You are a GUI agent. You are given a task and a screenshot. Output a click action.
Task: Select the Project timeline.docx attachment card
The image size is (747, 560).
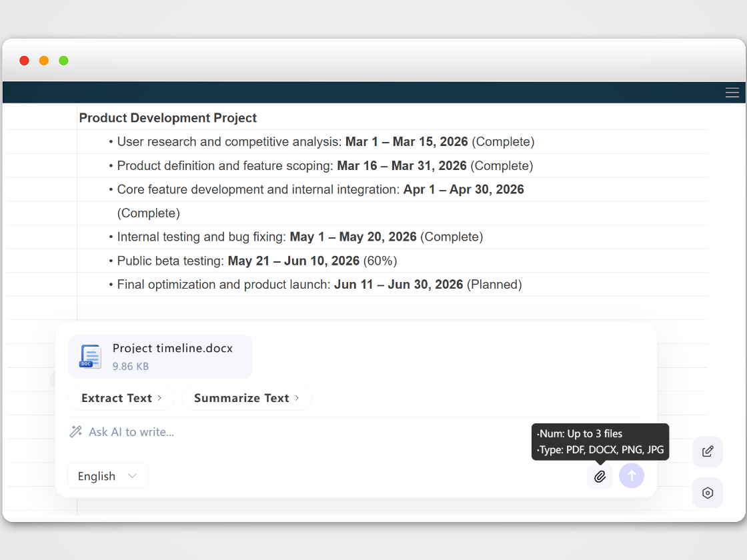click(160, 356)
